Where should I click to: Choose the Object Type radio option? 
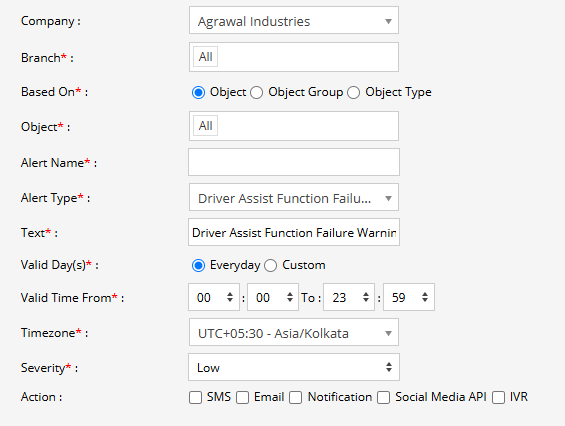[353, 92]
